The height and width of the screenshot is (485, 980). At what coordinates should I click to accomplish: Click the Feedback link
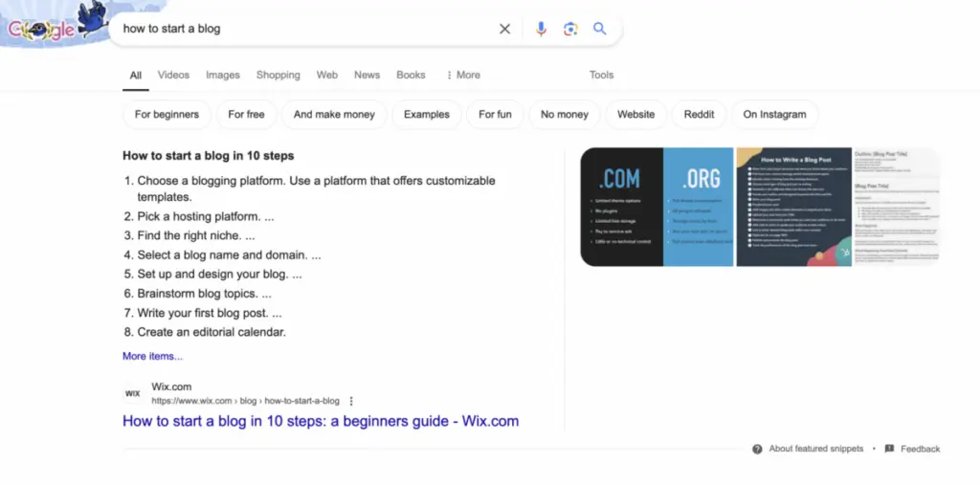click(x=920, y=449)
